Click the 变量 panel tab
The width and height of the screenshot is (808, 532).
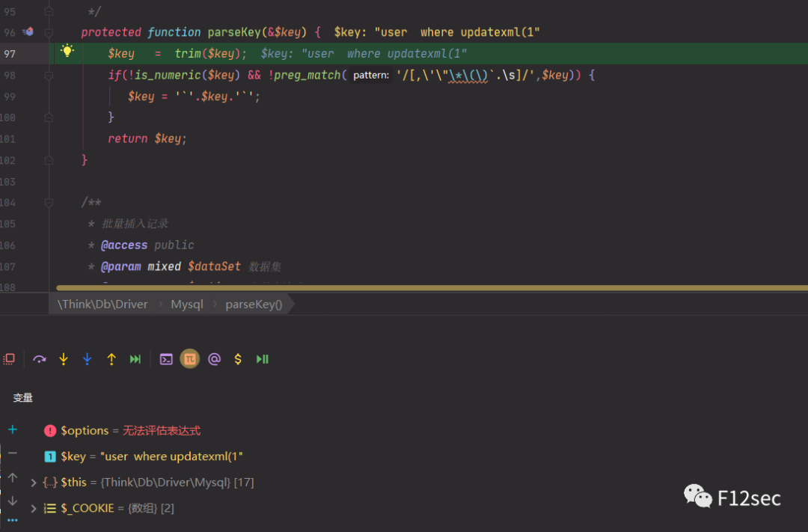pos(22,397)
